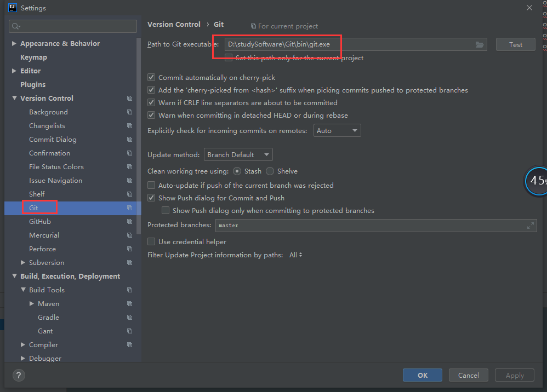Click per-project icon next to Subversion
This screenshot has height=392, width=547.
(x=129, y=262)
